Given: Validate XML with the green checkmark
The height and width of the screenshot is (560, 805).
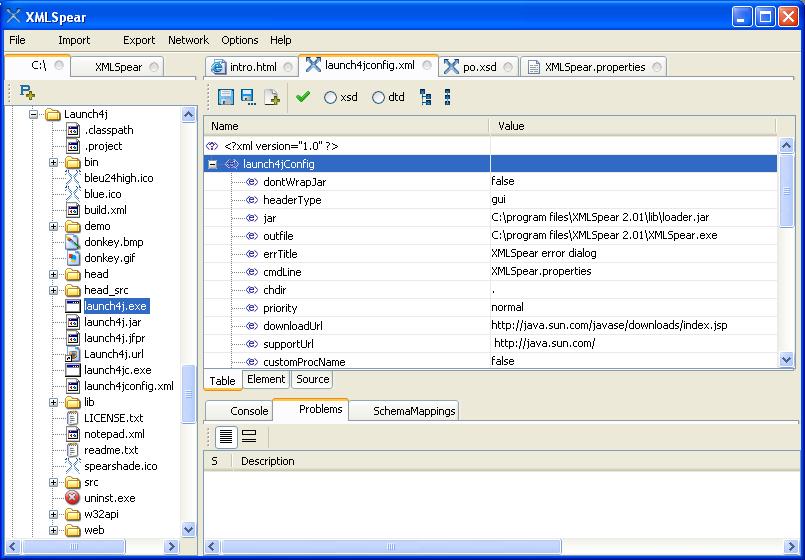Looking at the screenshot, I should (303, 96).
